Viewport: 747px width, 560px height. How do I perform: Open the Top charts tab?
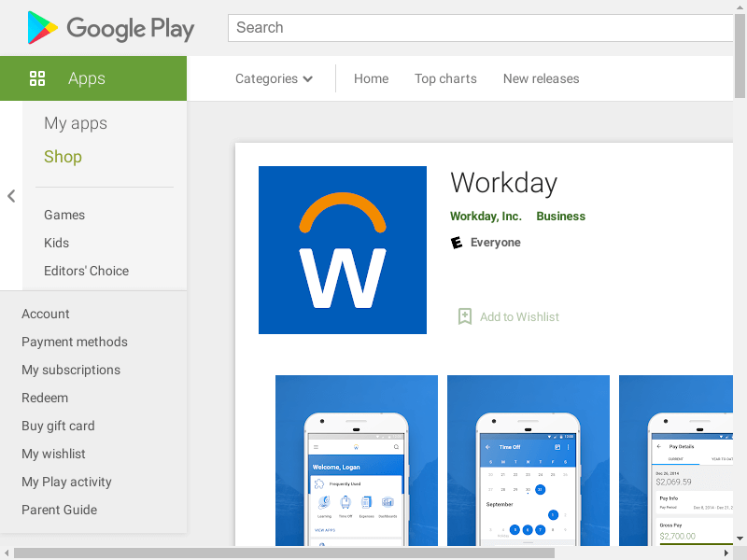[x=445, y=78]
